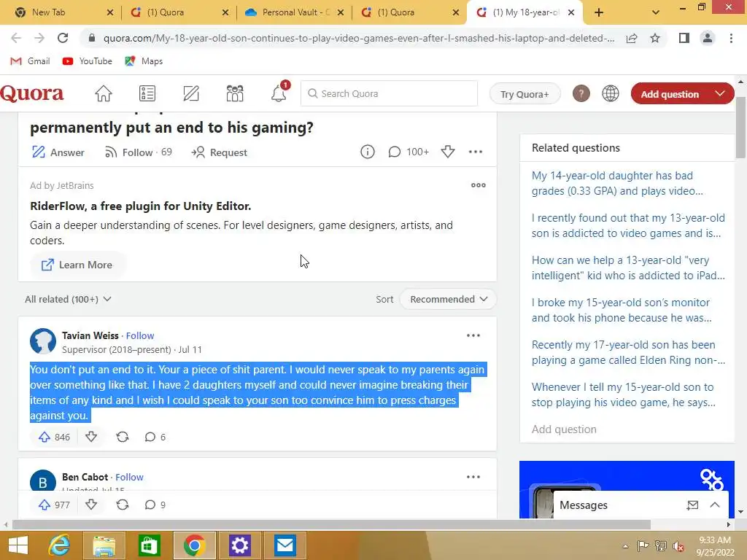This screenshot has height=560, width=747.
Task: Open Internet Explorer from taskbar
Action: click(60, 545)
